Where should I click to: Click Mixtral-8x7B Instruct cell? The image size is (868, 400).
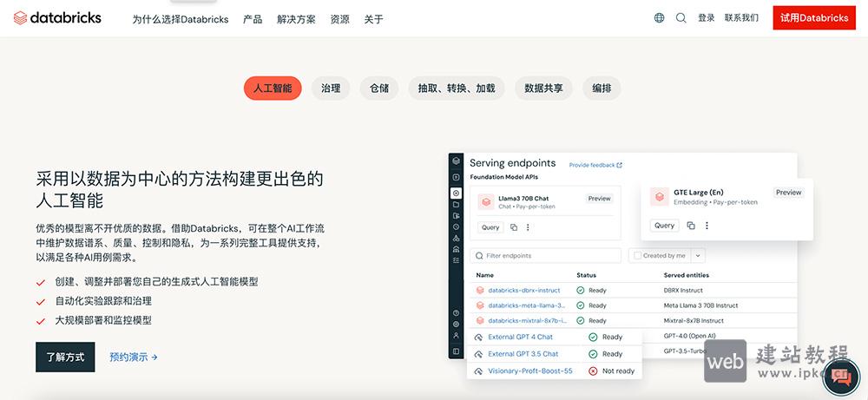694,321
